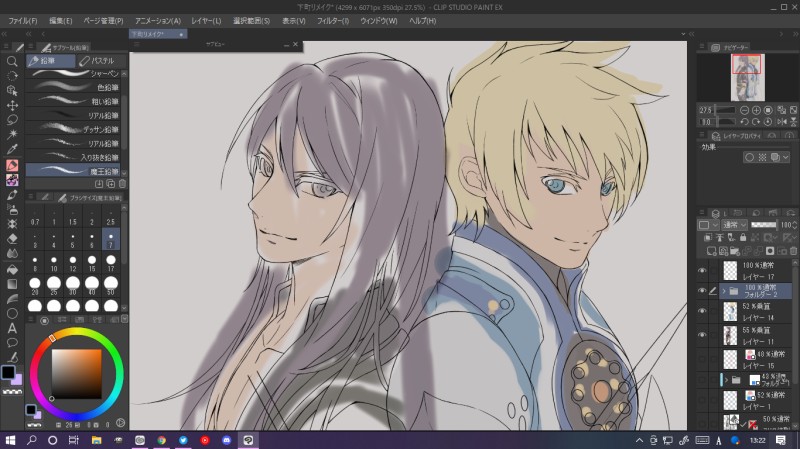Image resolution: width=800 pixels, height=449 pixels.
Task: Choose brush size 1.5
Action: 73,217
